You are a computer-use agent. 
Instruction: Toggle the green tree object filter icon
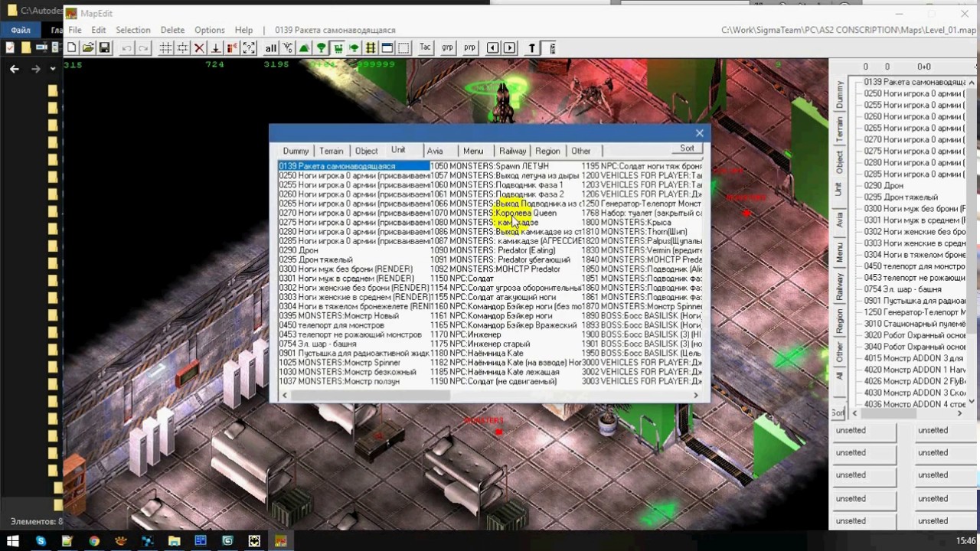click(x=321, y=48)
